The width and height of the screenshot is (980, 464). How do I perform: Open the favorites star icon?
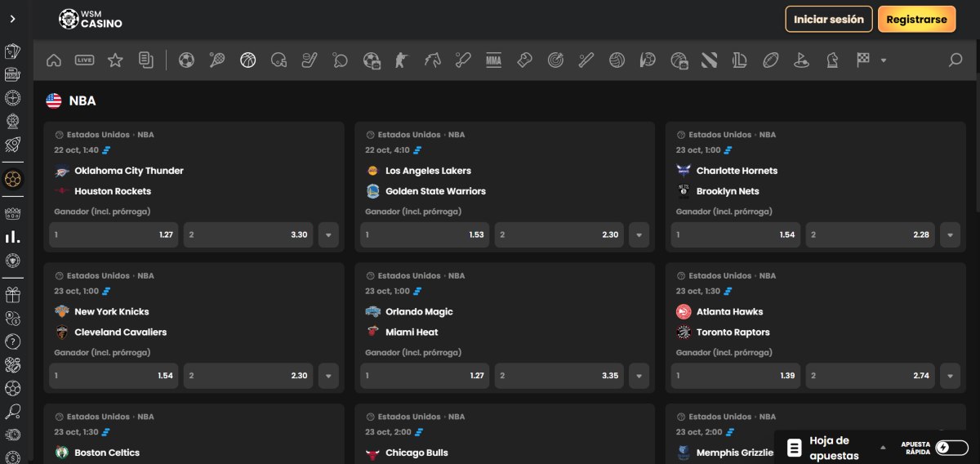(x=115, y=60)
